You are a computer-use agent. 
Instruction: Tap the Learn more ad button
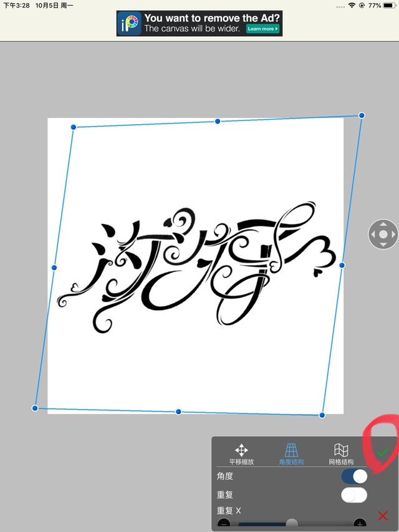(x=262, y=29)
